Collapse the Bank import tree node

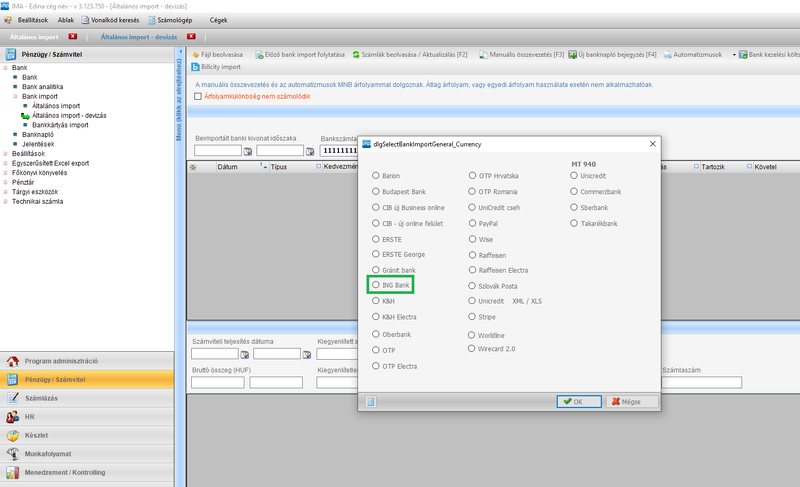point(15,96)
